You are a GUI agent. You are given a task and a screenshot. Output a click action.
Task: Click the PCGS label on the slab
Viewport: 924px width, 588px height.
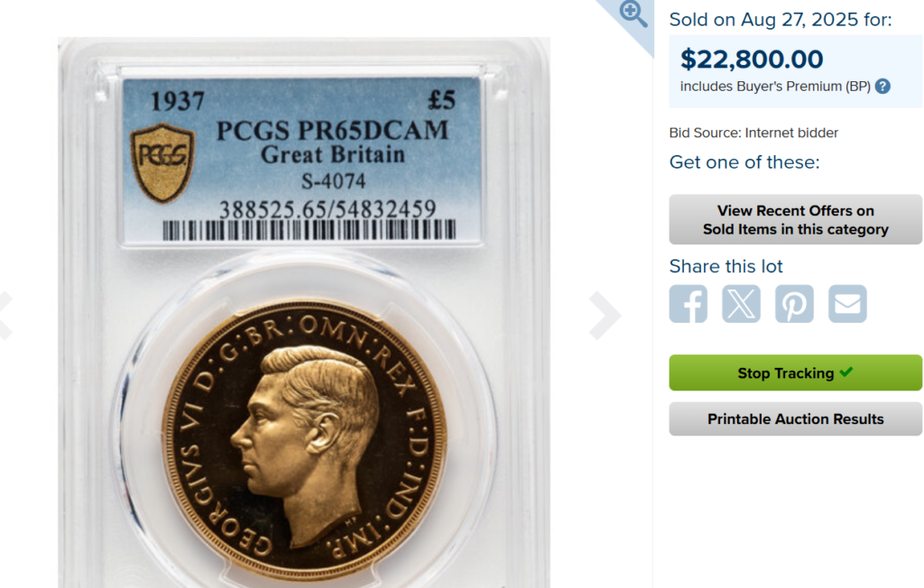(x=302, y=161)
